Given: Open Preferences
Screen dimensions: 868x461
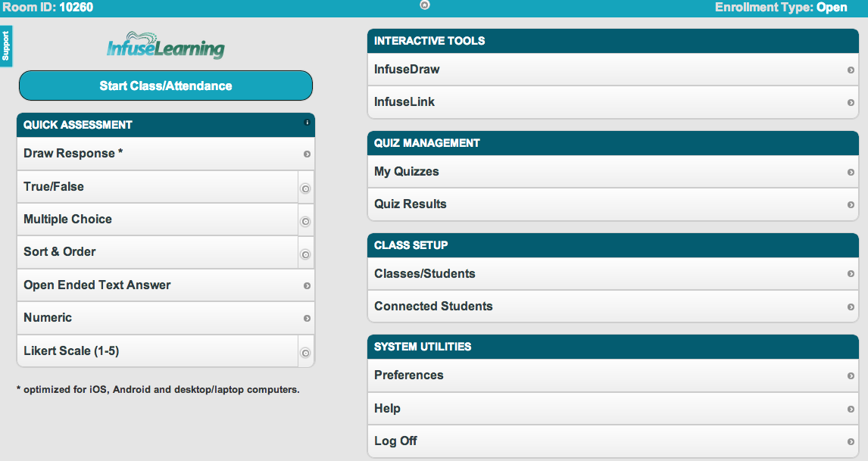Looking at the screenshot, I should coord(613,375).
